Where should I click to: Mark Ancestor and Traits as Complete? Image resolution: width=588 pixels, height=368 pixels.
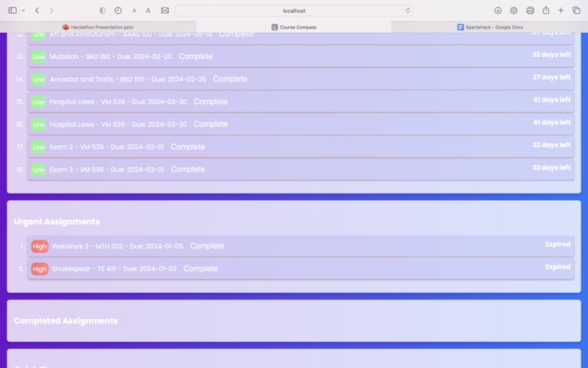pyautogui.click(x=231, y=79)
